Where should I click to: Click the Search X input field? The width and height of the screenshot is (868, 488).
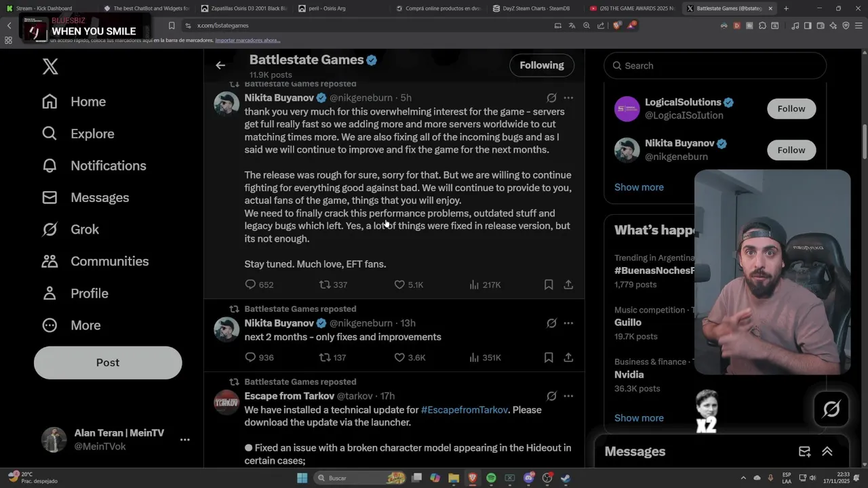pos(715,66)
